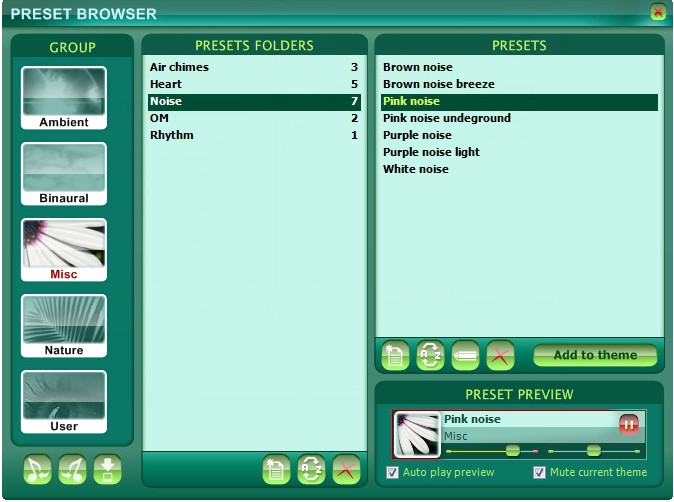Toggle Mute current theme checkbox
Image resolution: width=674 pixels, height=502 pixels.
tap(539, 472)
